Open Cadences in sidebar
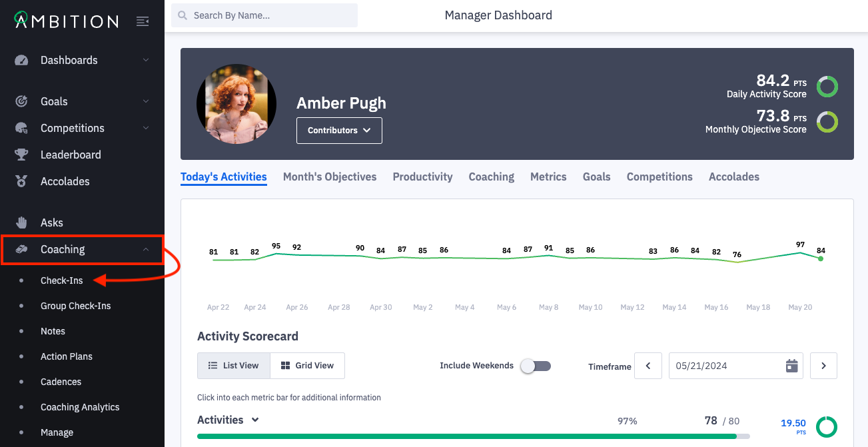 (x=61, y=382)
